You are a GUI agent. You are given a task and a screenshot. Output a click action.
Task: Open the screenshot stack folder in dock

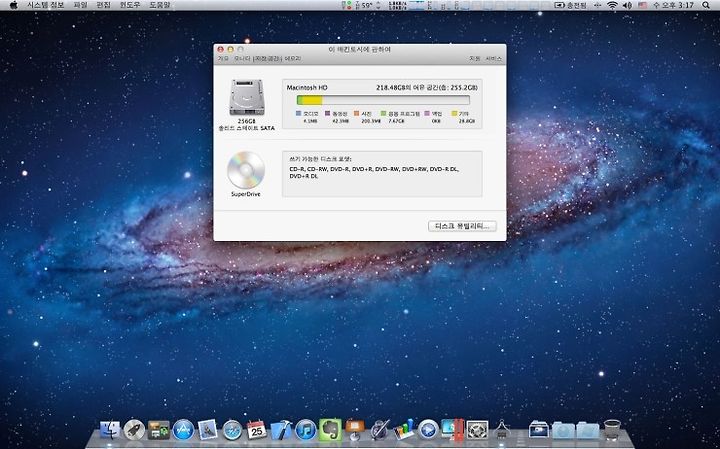coord(539,430)
